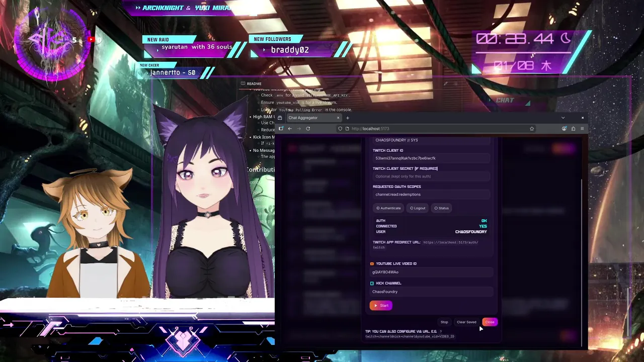Open a new browser tab with plus icon
The height and width of the screenshot is (362, 644).
click(347, 118)
